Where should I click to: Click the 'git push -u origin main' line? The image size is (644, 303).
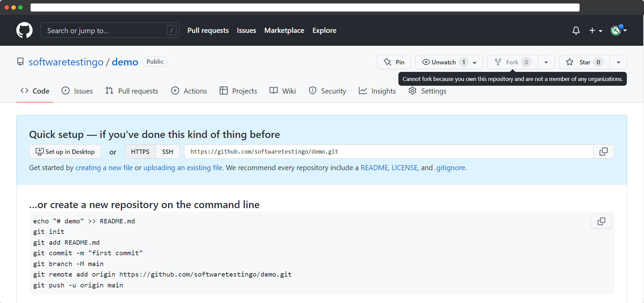point(78,285)
